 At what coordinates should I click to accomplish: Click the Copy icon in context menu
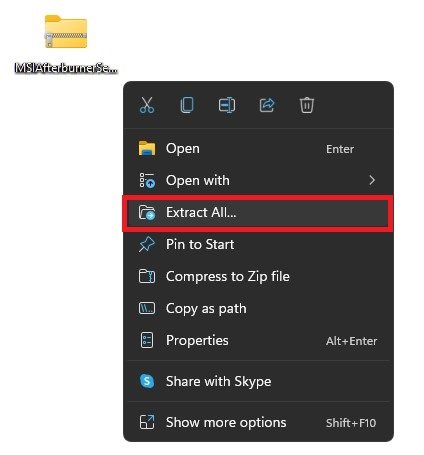pos(187,105)
